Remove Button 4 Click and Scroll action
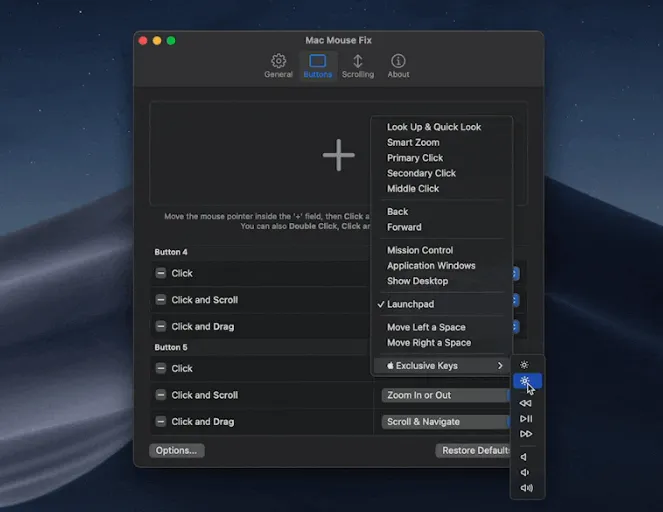Screen dimensions: 663x512 pos(161,300)
